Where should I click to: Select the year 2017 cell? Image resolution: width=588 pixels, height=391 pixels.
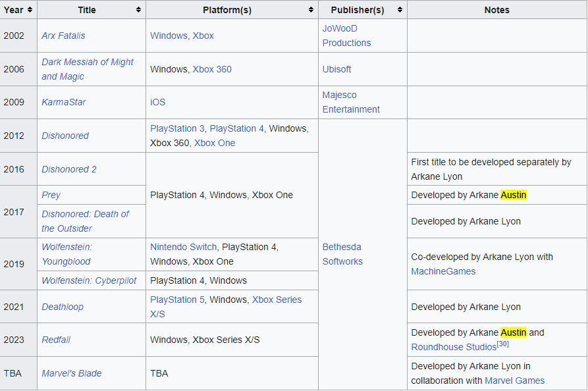click(x=18, y=212)
